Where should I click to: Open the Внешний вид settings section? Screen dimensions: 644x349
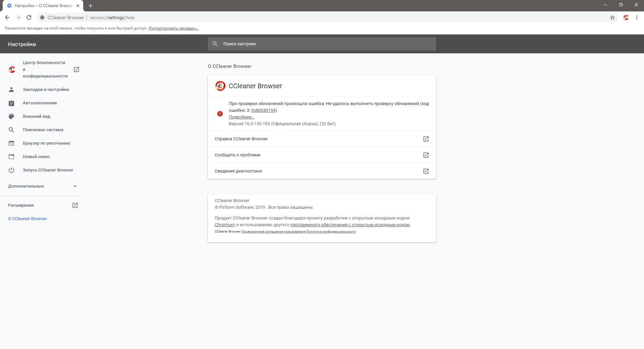(x=37, y=116)
